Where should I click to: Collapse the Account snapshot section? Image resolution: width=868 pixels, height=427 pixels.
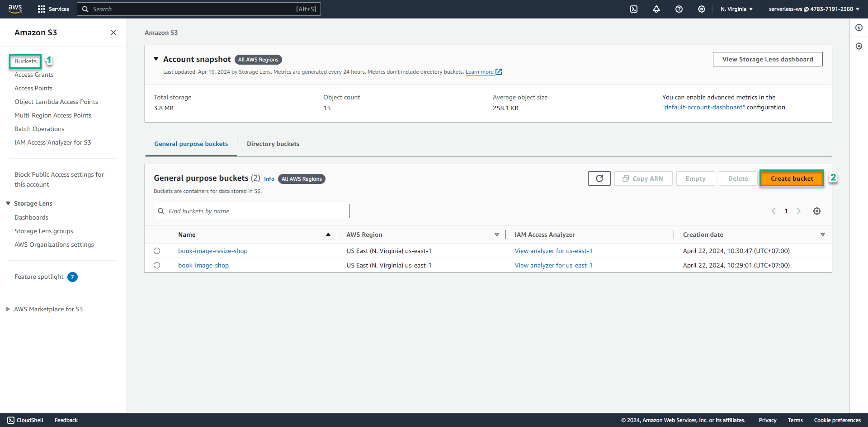pos(156,59)
